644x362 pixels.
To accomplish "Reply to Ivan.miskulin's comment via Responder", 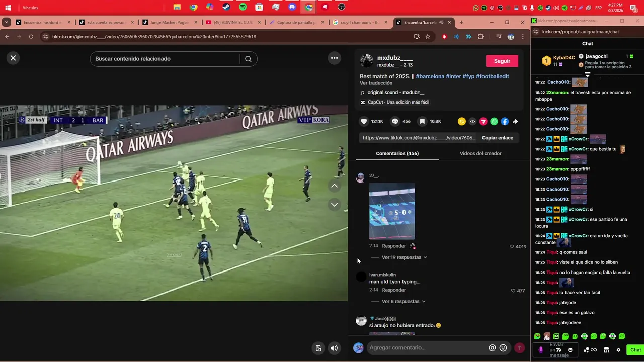I will [394, 290].
